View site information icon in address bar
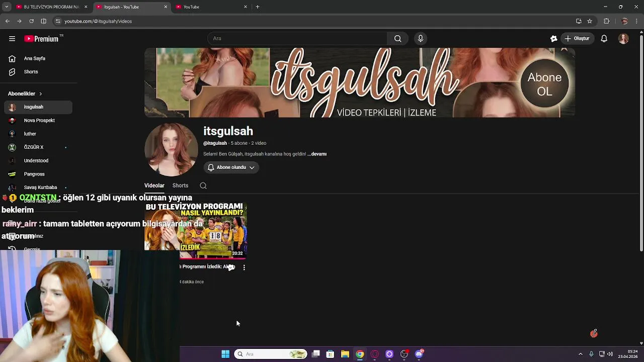 point(58,21)
